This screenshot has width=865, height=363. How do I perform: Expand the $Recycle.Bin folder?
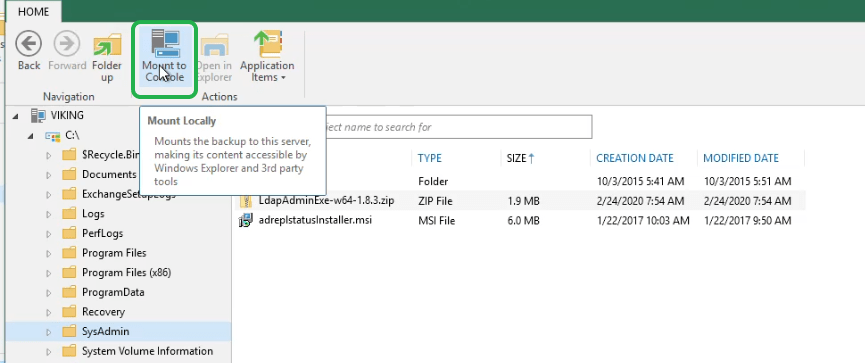coord(49,156)
